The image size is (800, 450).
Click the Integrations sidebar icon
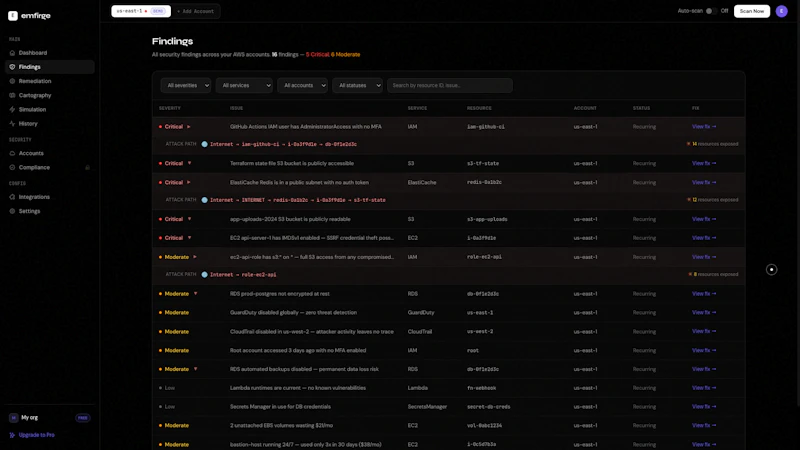pyautogui.click(x=12, y=197)
